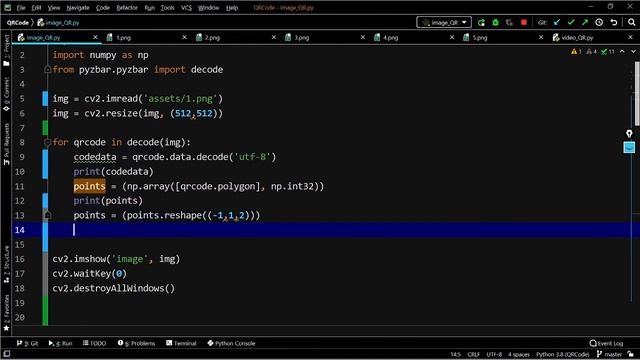Screen dimensions: 640x360
Task: Click the Rollback undo icon
Action: point(613,22)
